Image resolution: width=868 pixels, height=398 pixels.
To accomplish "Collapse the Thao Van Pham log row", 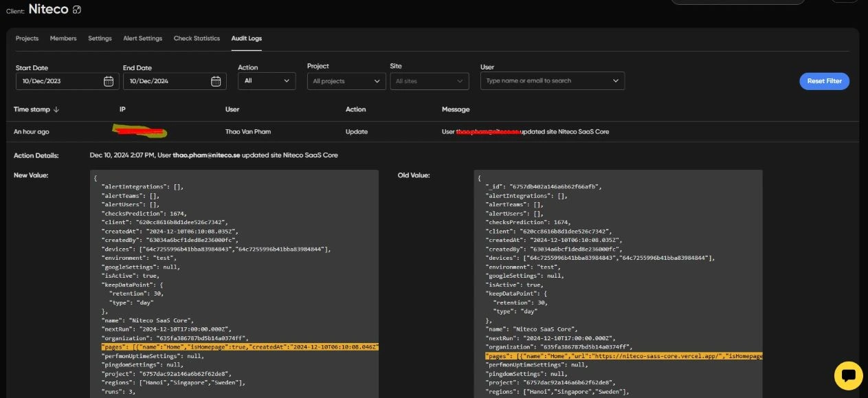I will (x=247, y=131).
